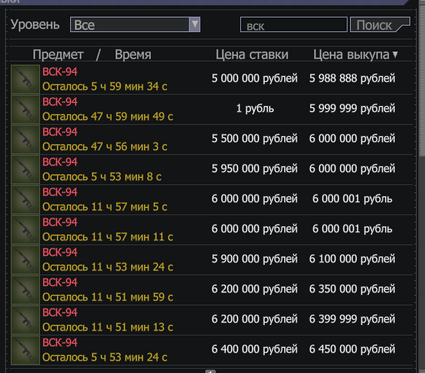425x373 pixels.
Task: Sort by the Цена ставки column header
Action: pos(252,54)
